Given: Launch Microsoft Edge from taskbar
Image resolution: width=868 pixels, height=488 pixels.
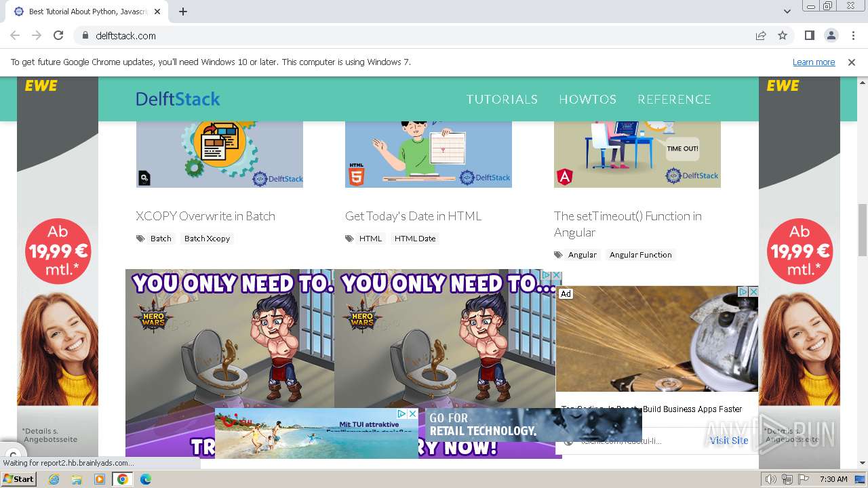Looking at the screenshot, I should [x=146, y=479].
